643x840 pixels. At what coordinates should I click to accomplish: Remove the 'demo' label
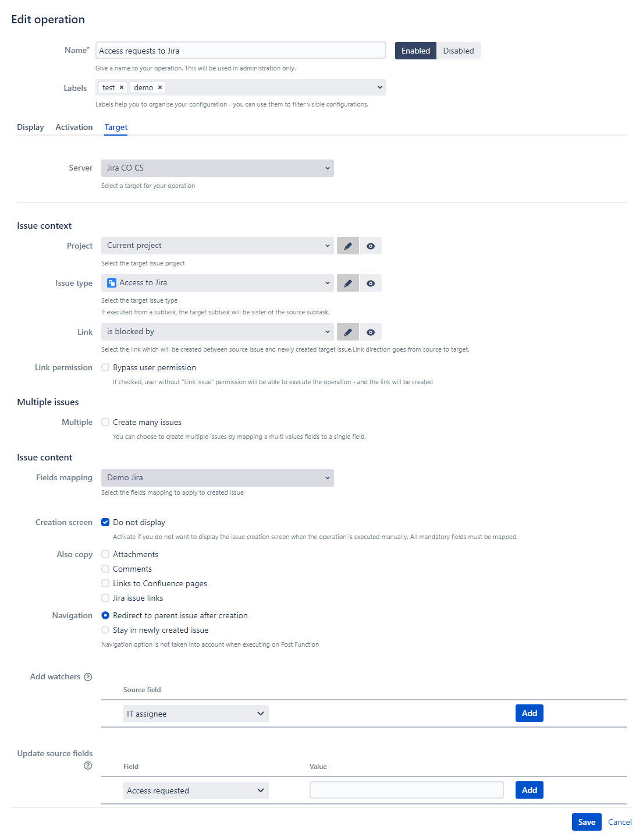click(160, 87)
